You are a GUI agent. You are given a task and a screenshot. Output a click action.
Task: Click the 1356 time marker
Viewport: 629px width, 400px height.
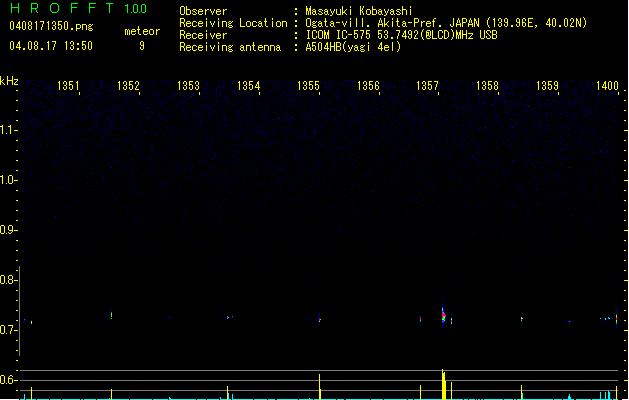[x=368, y=85]
